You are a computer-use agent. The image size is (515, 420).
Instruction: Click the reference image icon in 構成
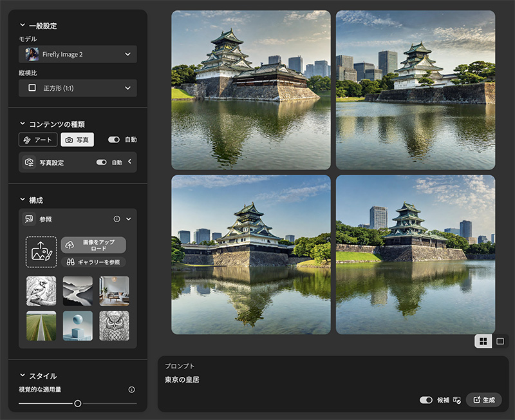(29, 219)
